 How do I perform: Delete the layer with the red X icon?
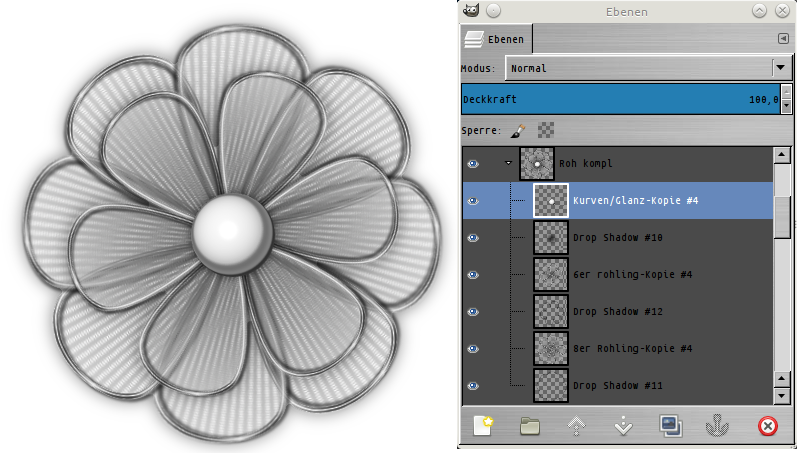[767, 426]
